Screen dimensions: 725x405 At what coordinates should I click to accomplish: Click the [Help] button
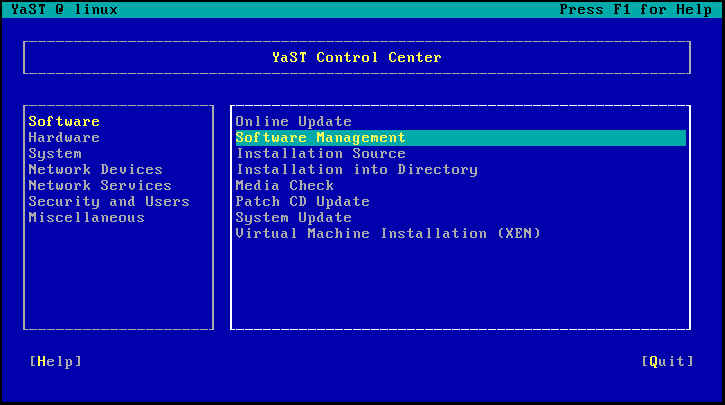point(55,362)
